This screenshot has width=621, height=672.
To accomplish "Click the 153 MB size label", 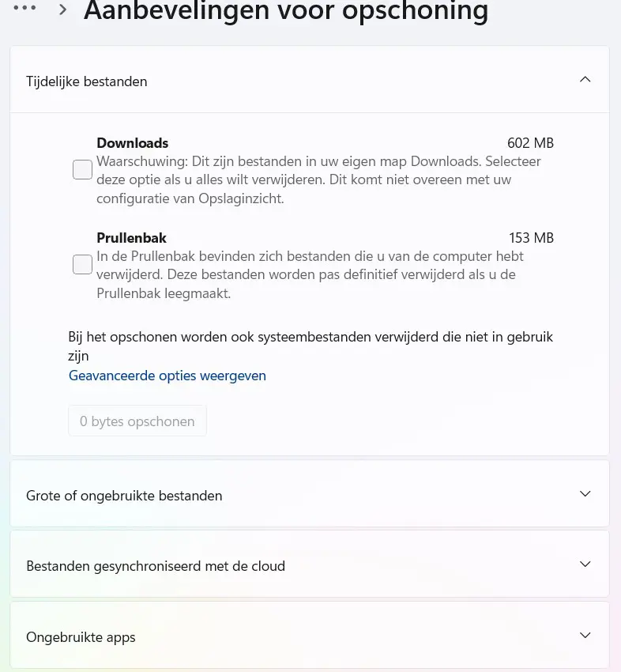I will point(532,237).
